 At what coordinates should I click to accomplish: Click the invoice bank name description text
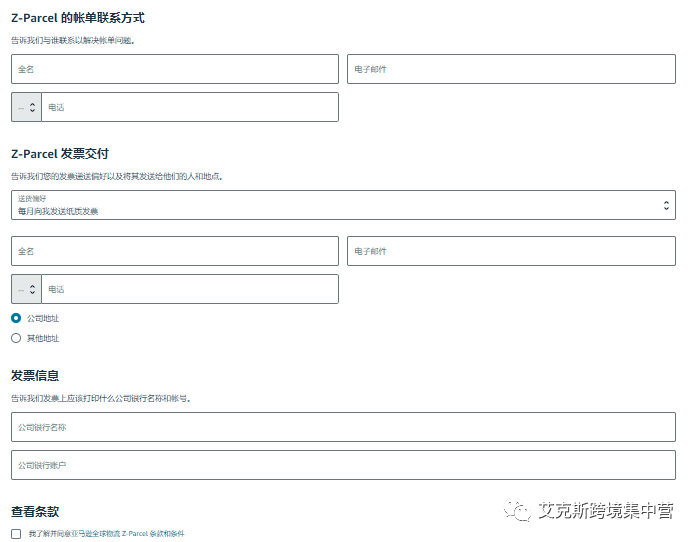coord(101,399)
